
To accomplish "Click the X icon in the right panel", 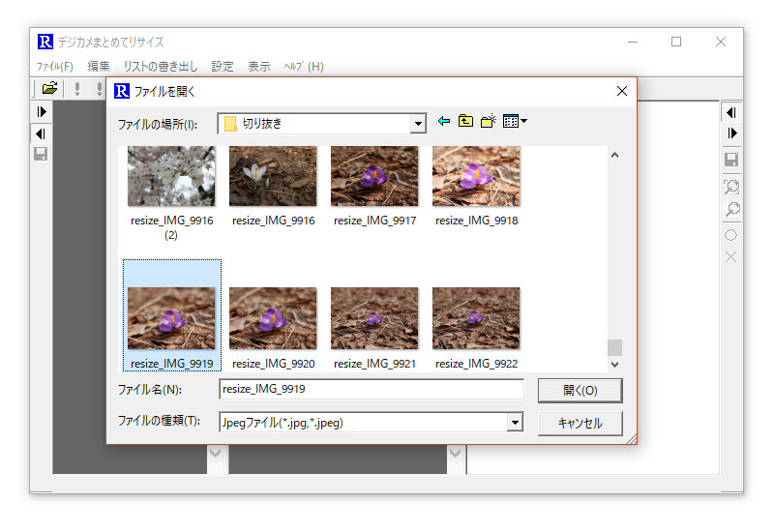I will tap(731, 257).
